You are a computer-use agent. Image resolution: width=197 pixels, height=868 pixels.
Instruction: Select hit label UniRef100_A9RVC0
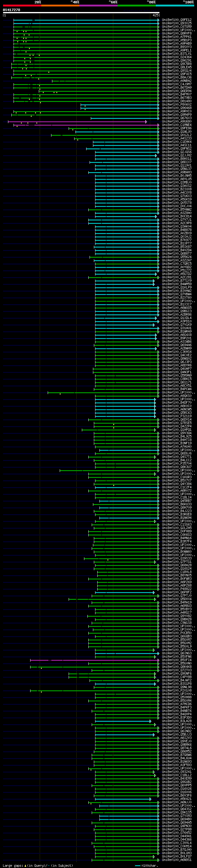coord(177,111)
